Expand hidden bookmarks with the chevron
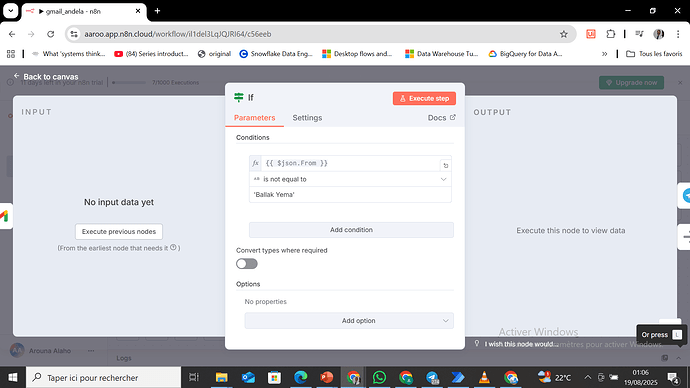The height and width of the screenshot is (388, 690). click(x=605, y=54)
